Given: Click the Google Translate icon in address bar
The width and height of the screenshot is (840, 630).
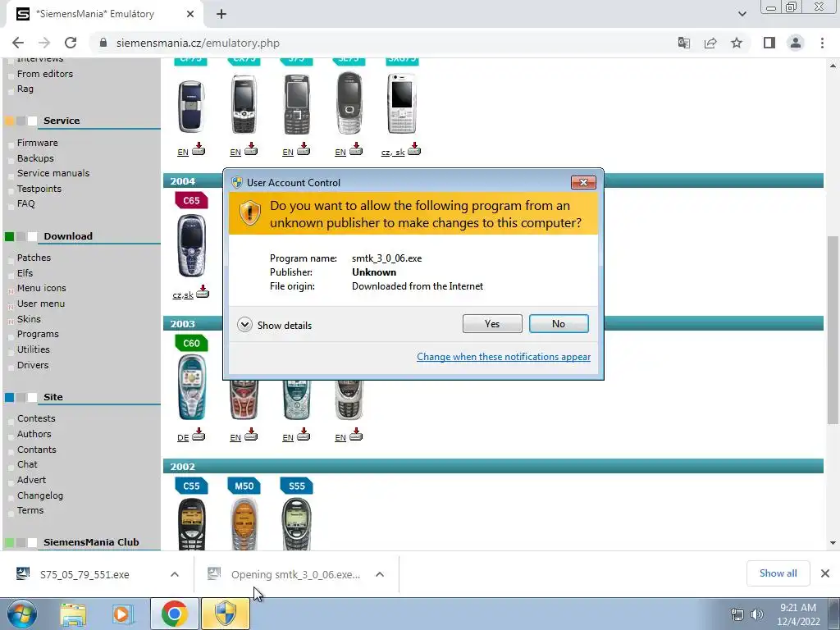Looking at the screenshot, I should [684, 43].
